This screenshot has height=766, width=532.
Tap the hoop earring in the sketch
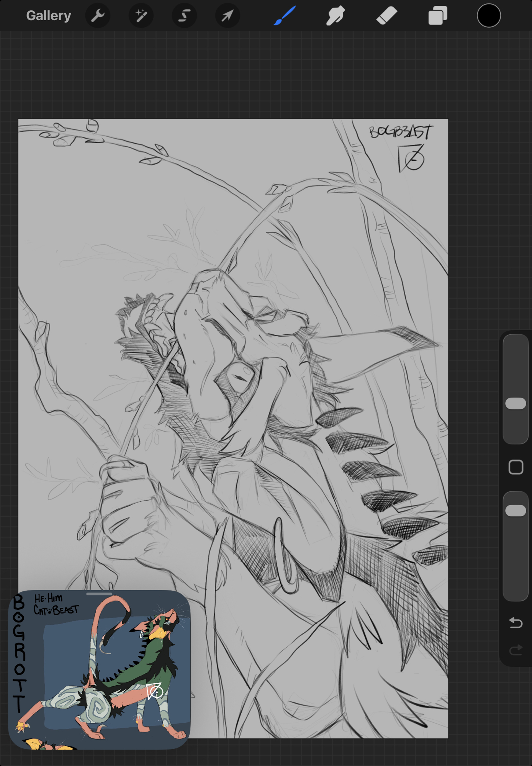click(283, 555)
